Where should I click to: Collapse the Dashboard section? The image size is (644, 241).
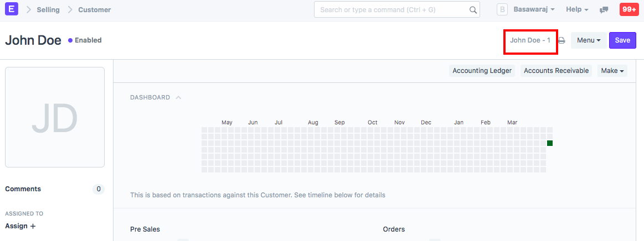point(178,97)
